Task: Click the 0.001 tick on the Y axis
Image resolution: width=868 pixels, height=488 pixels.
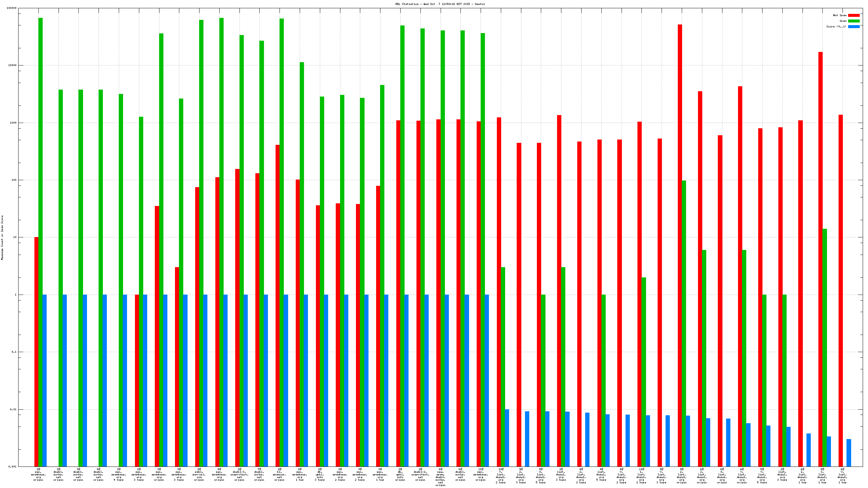Action: [x=13, y=467]
